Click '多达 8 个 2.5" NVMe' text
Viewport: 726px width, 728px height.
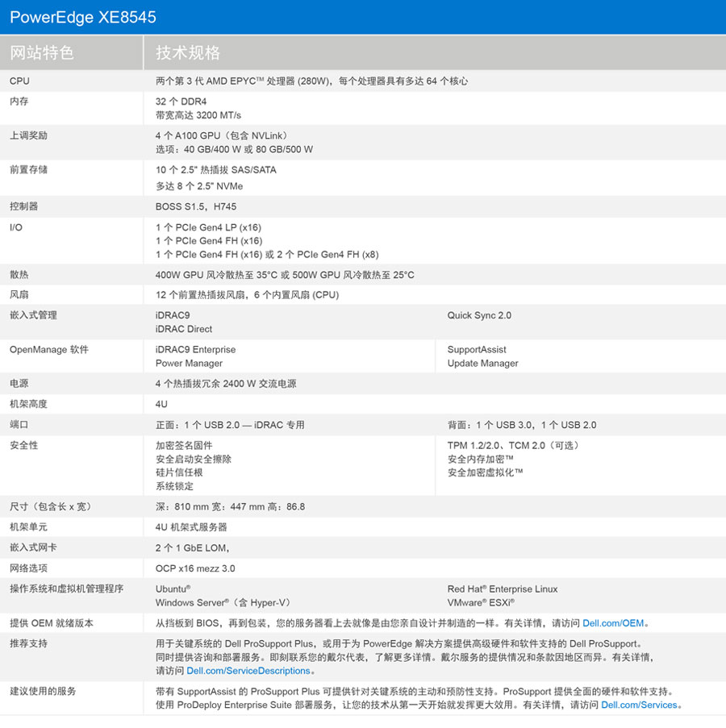click(x=199, y=186)
